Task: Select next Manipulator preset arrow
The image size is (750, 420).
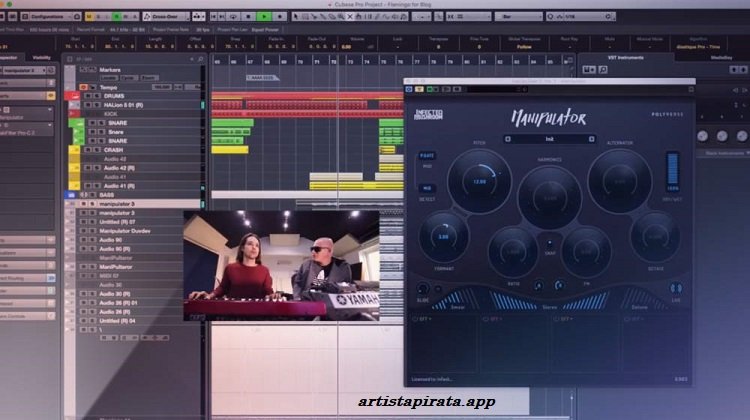Action: point(592,139)
